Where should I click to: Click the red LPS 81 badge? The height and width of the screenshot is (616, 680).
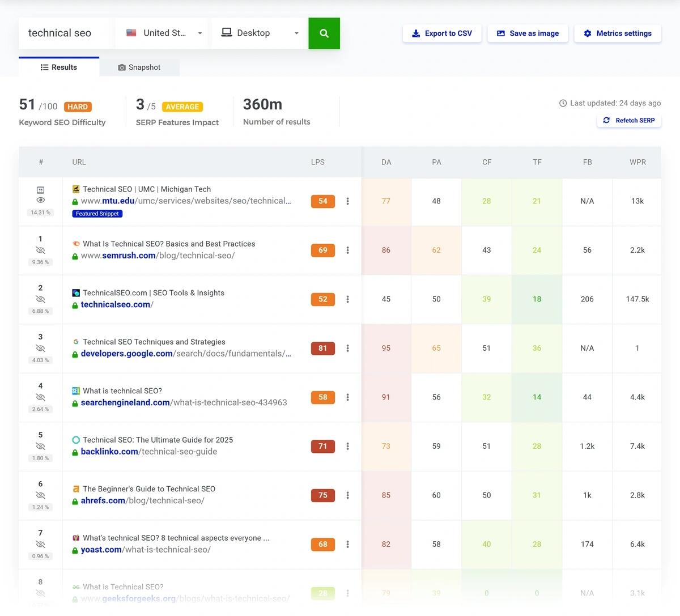pyautogui.click(x=323, y=348)
